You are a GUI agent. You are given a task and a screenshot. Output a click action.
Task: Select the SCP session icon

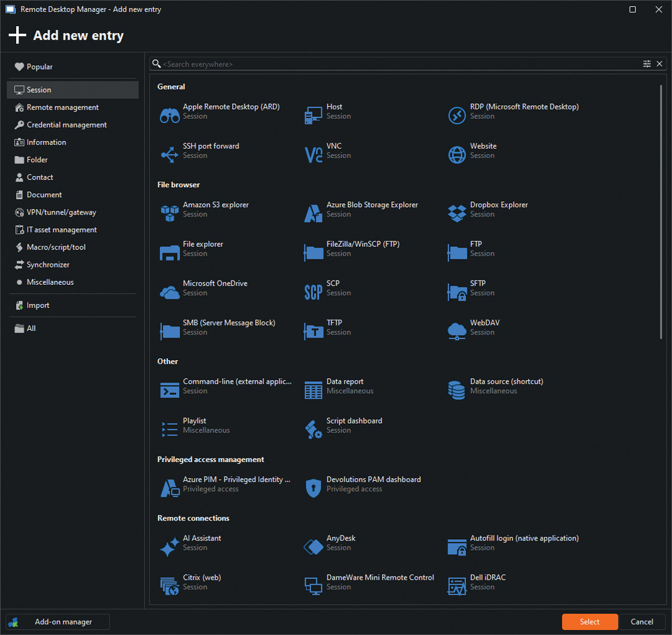click(313, 292)
